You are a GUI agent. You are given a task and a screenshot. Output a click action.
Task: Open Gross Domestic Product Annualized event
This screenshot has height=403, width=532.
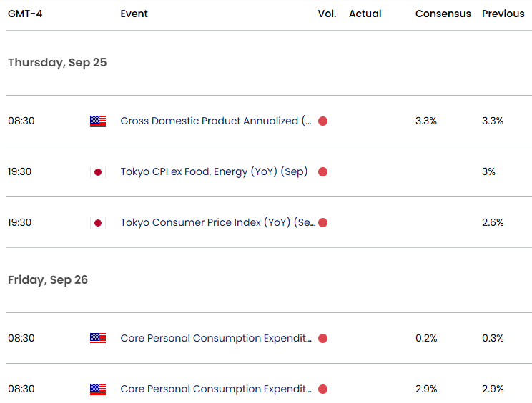216,121
